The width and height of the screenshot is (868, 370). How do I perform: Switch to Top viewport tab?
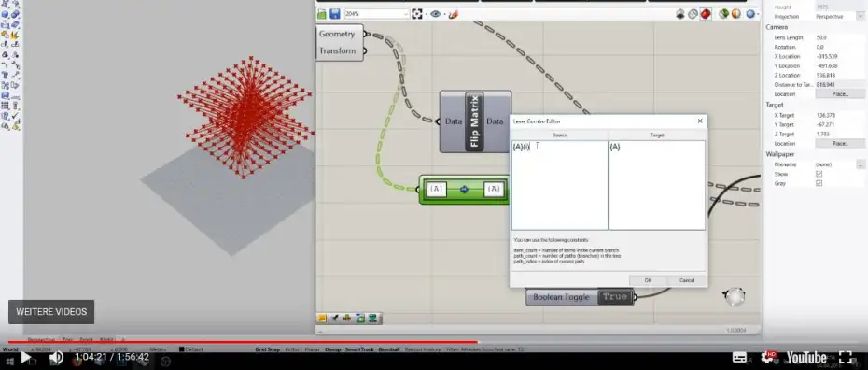pos(67,339)
